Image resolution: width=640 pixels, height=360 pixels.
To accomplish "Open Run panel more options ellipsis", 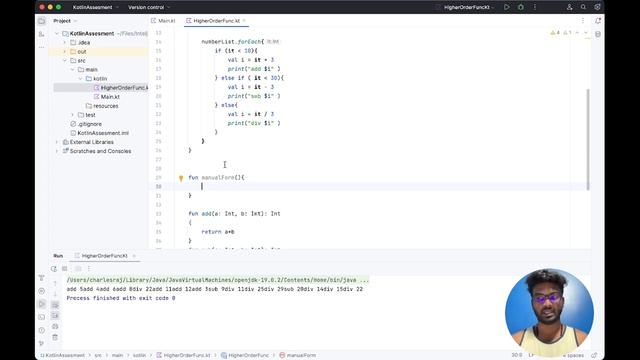I will point(89,269).
